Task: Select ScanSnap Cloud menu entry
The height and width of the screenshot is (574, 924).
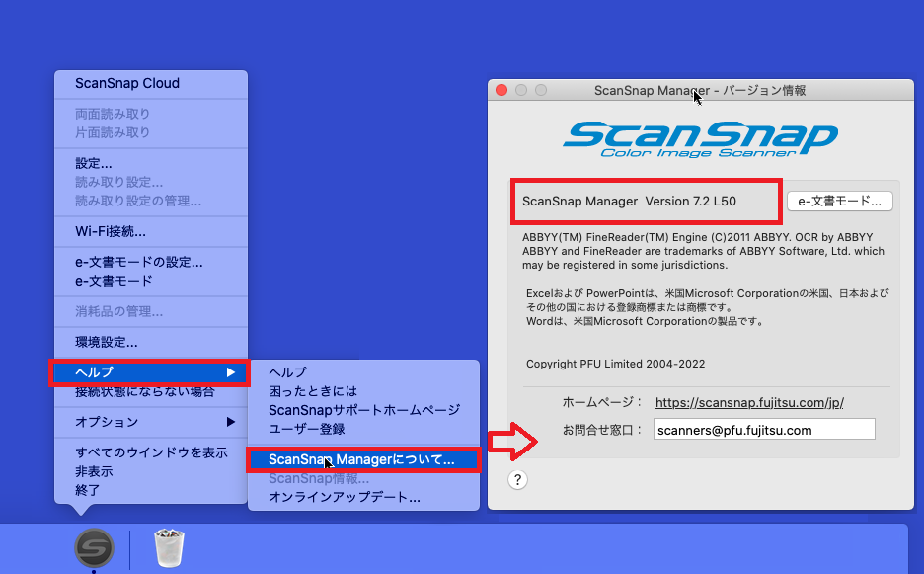Action: 151,83
